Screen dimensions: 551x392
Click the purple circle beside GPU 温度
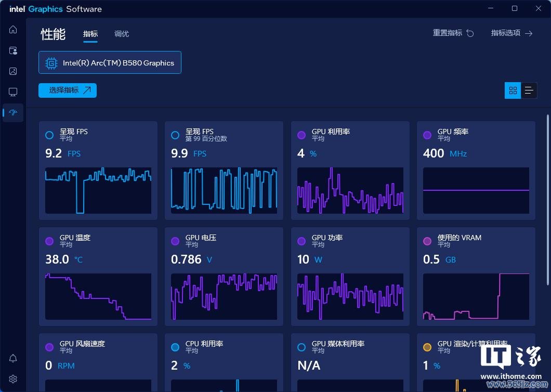pos(49,241)
